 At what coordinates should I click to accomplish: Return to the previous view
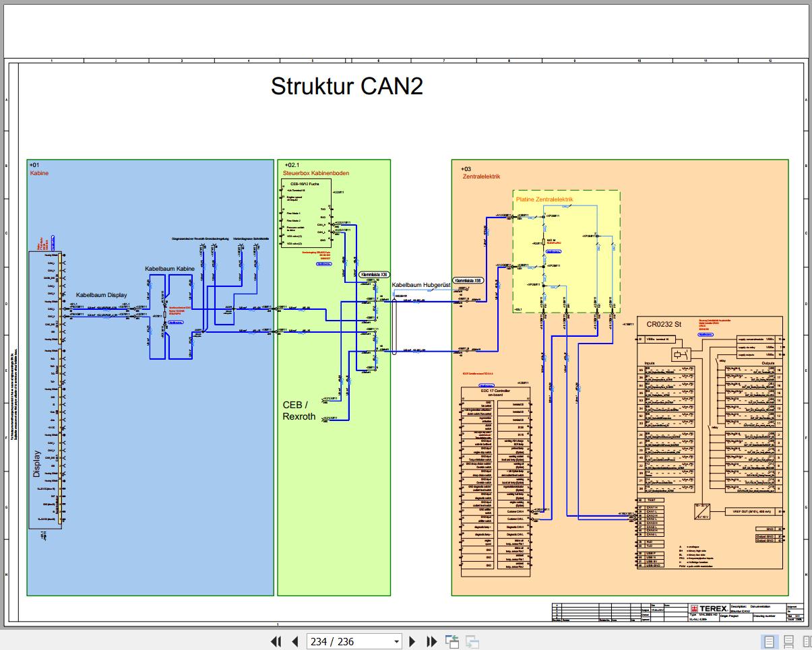pos(451,642)
